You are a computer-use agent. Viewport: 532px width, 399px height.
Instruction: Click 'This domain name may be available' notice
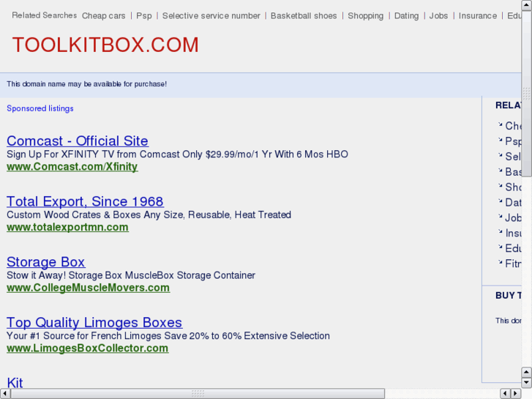(x=87, y=84)
